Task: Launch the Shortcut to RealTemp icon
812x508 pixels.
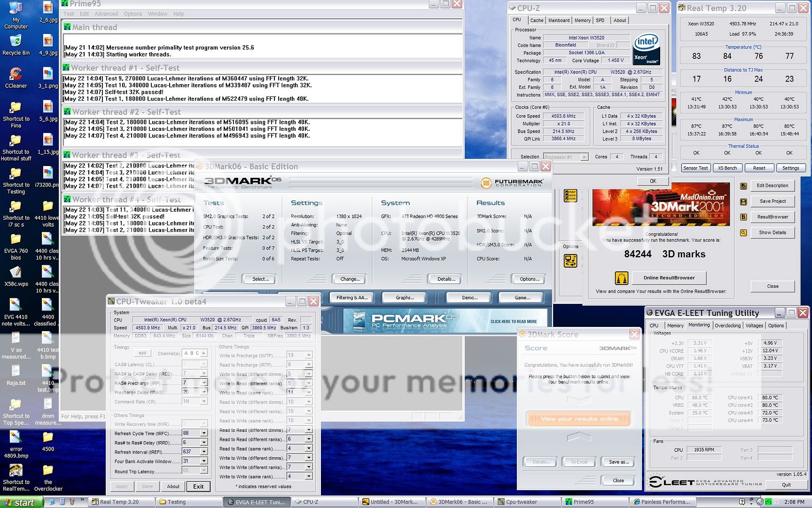Action: pos(16,477)
